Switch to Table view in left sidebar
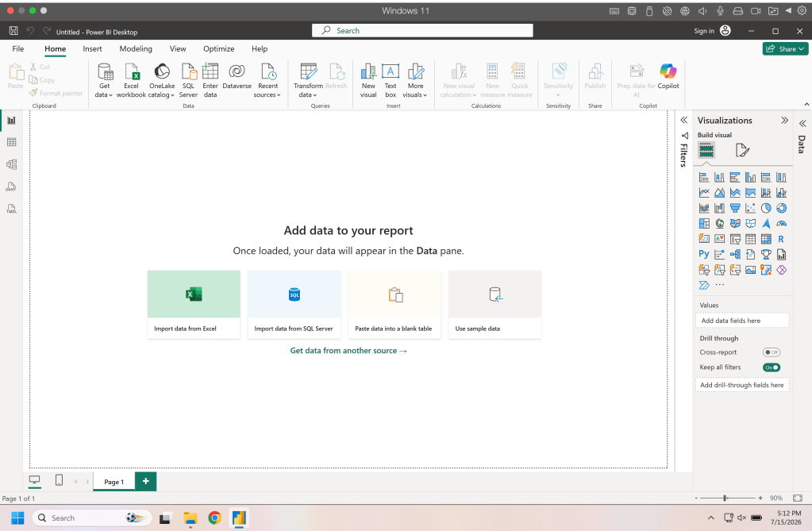The height and width of the screenshot is (531, 812). 11,142
